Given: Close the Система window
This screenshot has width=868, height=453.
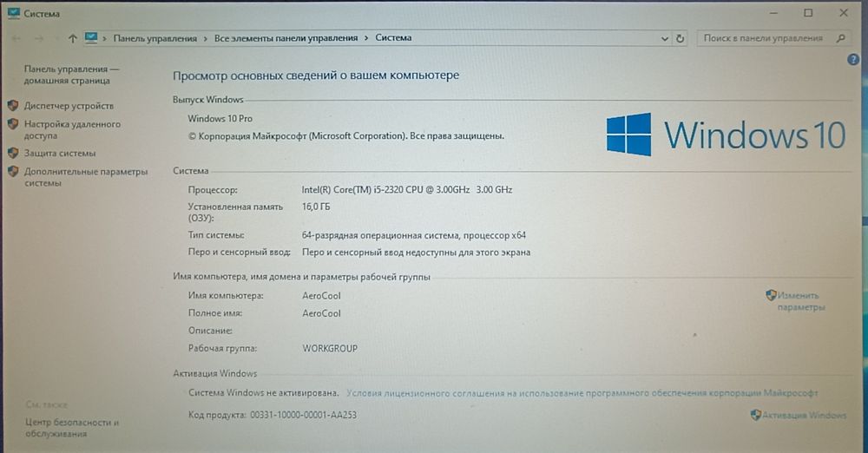Looking at the screenshot, I should (x=844, y=13).
